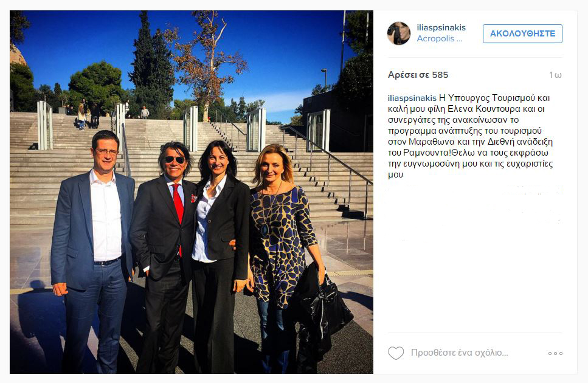The height and width of the screenshot is (383, 588).
Task: Focus the Προσθέστε ένα σχόλιο comment field
Action: (459, 353)
